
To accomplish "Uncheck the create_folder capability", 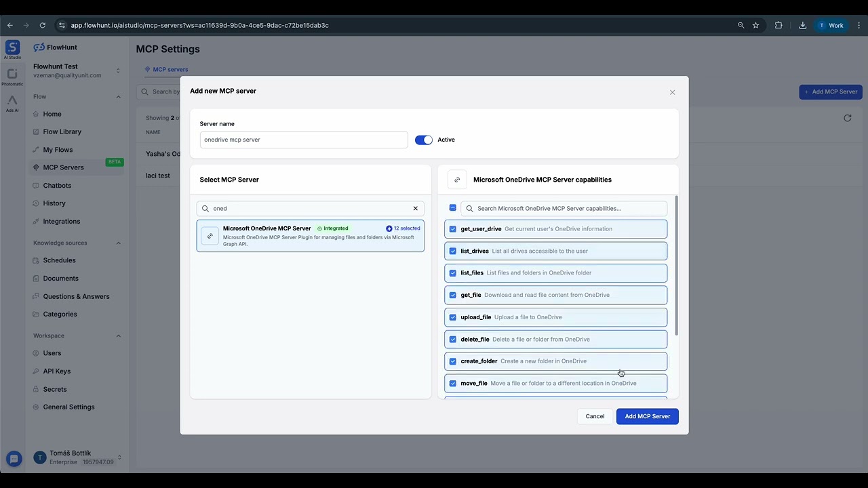I will click(x=453, y=361).
